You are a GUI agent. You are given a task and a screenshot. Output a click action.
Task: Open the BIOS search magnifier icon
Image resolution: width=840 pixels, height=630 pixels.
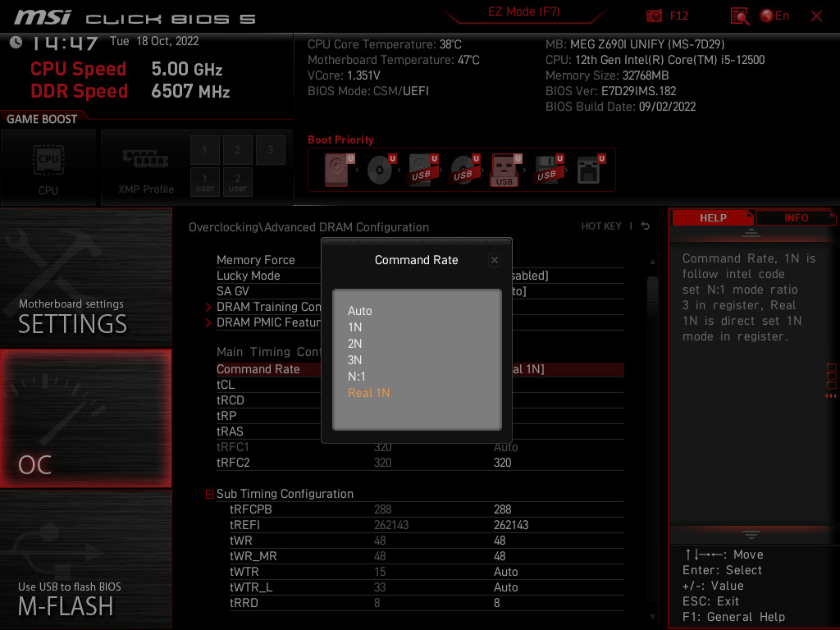tap(739, 16)
